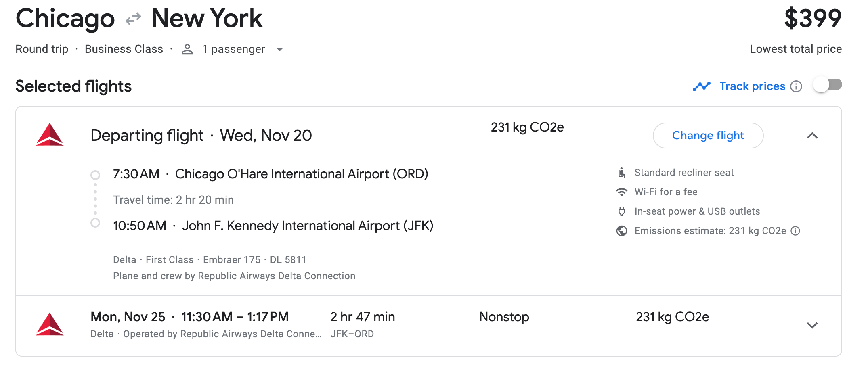Click the emissions globe icon

[x=622, y=231]
